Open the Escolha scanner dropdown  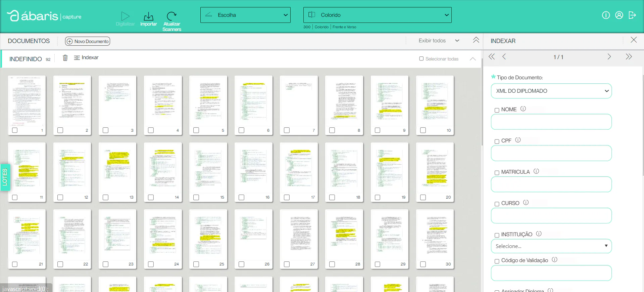[x=245, y=15]
